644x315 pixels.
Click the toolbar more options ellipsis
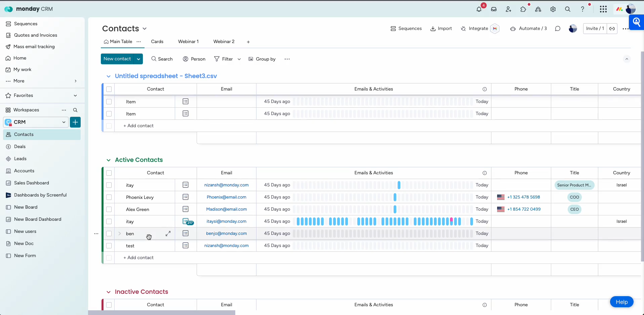coord(287,59)
